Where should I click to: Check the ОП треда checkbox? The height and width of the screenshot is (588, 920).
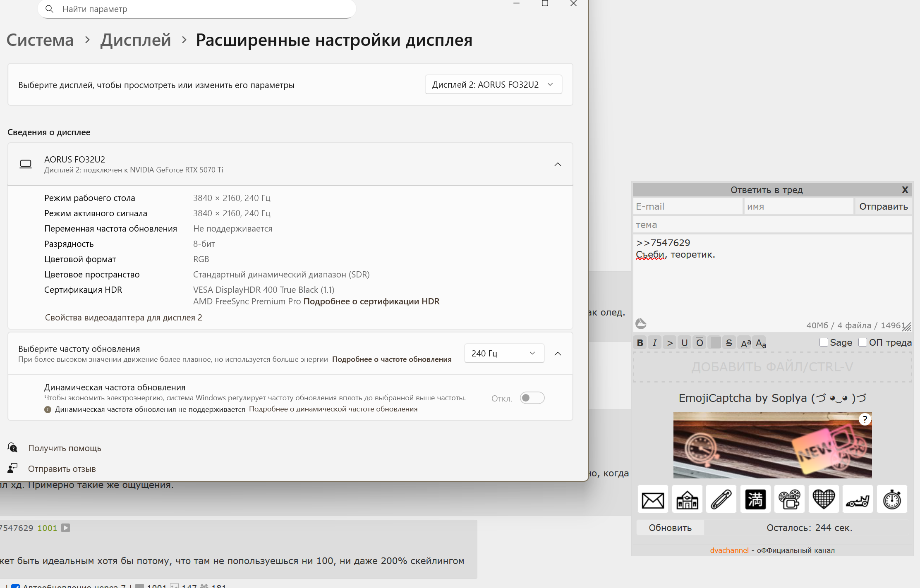pos(862,342)
